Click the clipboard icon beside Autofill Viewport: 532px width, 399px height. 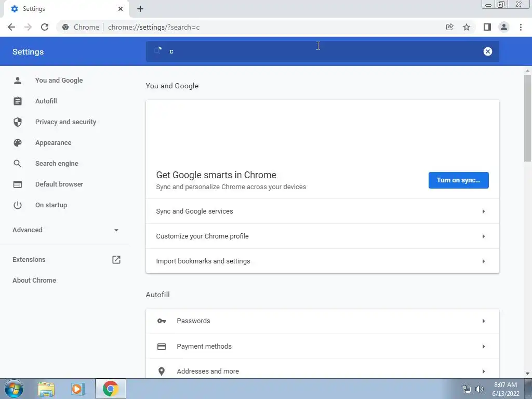(18, 101)
